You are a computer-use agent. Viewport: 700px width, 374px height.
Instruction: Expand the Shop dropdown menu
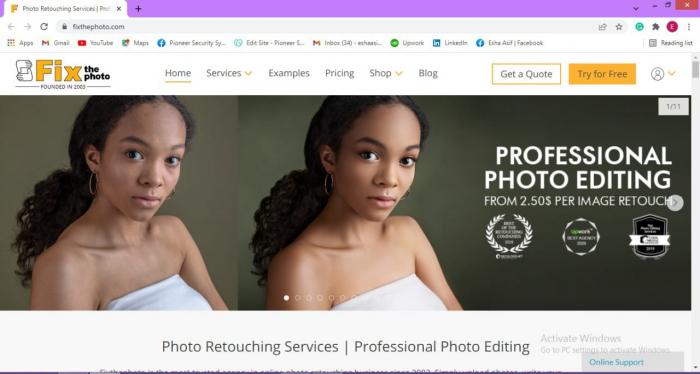click(386, 73)
